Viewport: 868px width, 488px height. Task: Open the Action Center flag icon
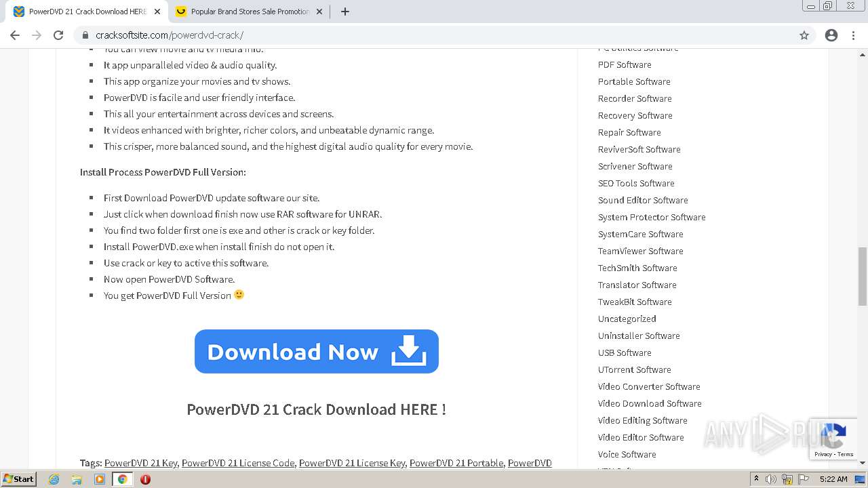[x=803, y=479]
